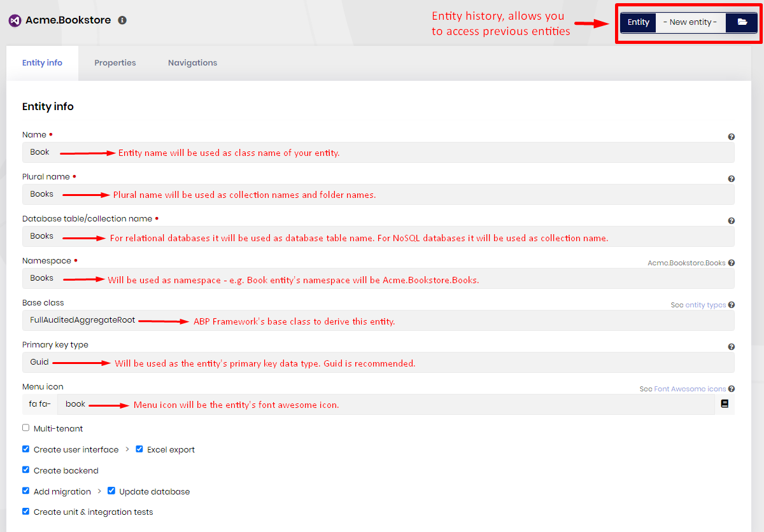Show help icon beside Acme.Bookstore.Books namespace
The width and height of the screenshot is (764, 532).
click(x=731, y=263)
